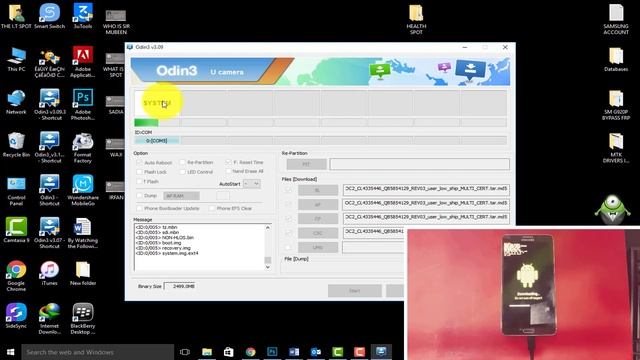640x360 pixels.
Task: Open HEALTH SPOT desktop folder
Action: 416,19
